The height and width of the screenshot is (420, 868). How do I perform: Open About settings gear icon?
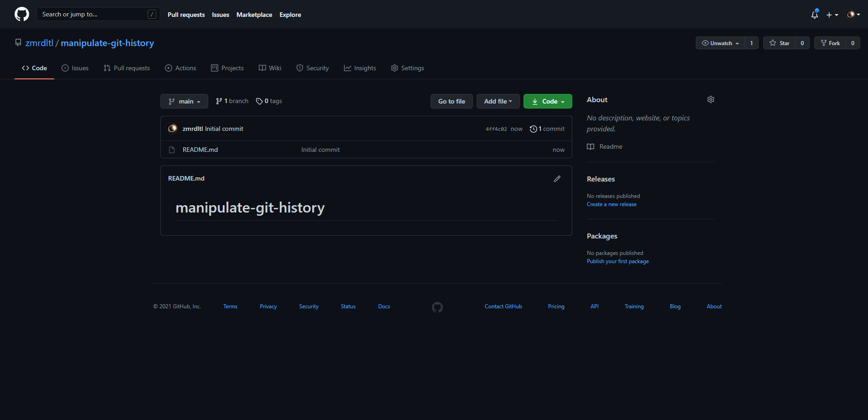click(x=711, y=99)
